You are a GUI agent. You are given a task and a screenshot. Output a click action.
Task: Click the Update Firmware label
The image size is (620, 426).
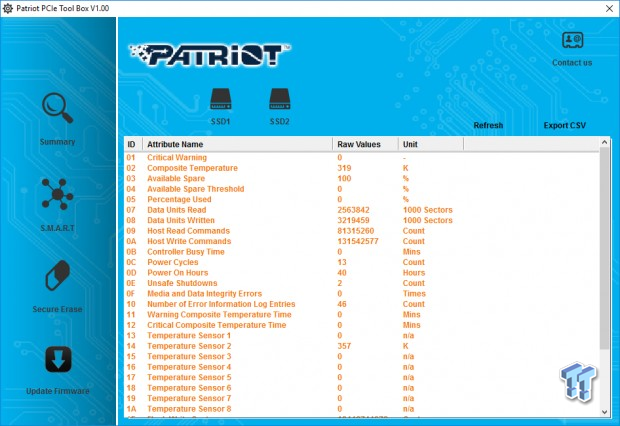click(58, 391)
